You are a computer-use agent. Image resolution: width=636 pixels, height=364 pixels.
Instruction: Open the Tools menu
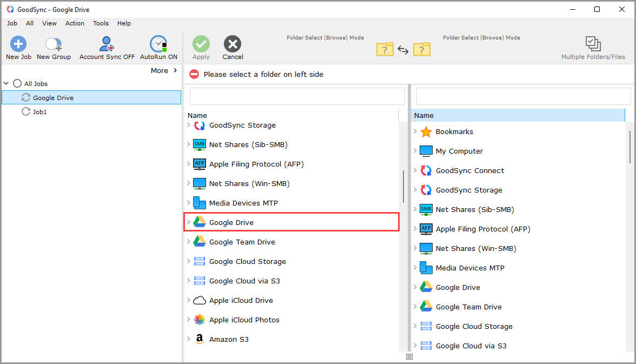pyautogui.click(x=101, y=23)
